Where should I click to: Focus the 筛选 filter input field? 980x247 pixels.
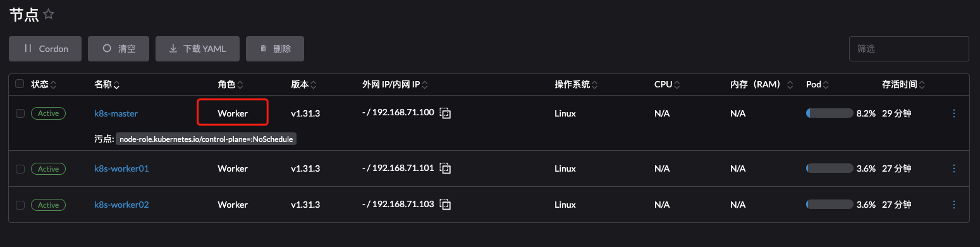tap(909, 49)
